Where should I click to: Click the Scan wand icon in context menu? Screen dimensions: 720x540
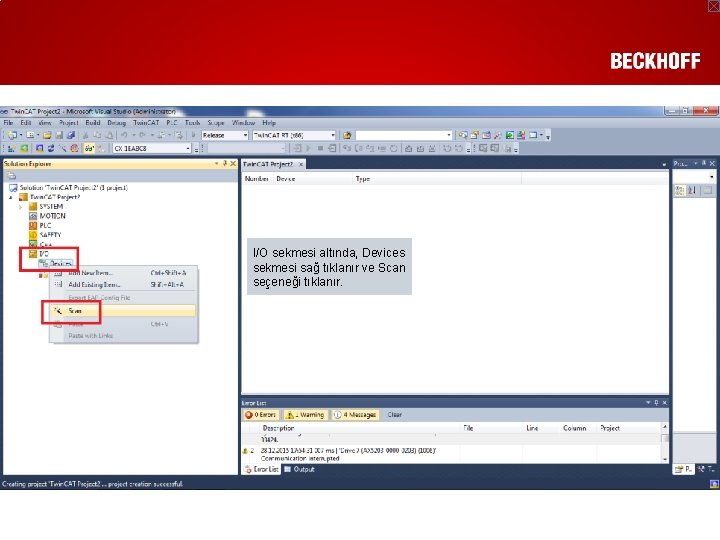(x=57, y=311)
